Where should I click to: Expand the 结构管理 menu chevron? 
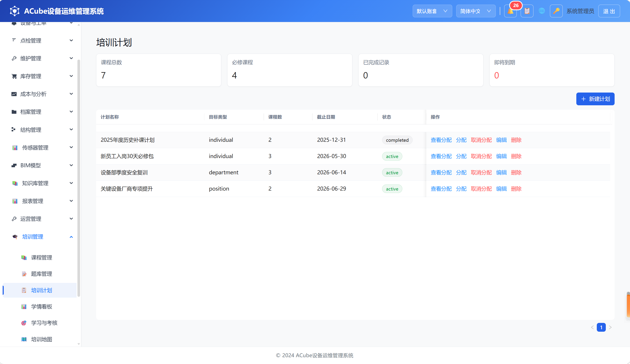71,129
